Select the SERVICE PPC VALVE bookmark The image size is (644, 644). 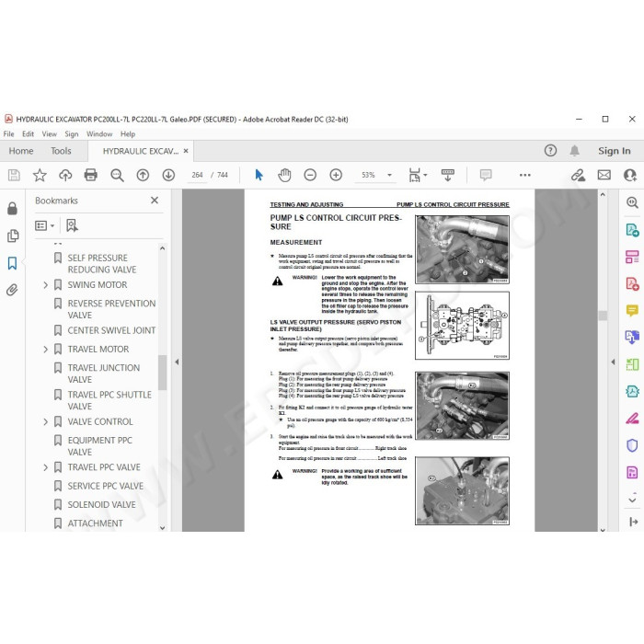105,486
